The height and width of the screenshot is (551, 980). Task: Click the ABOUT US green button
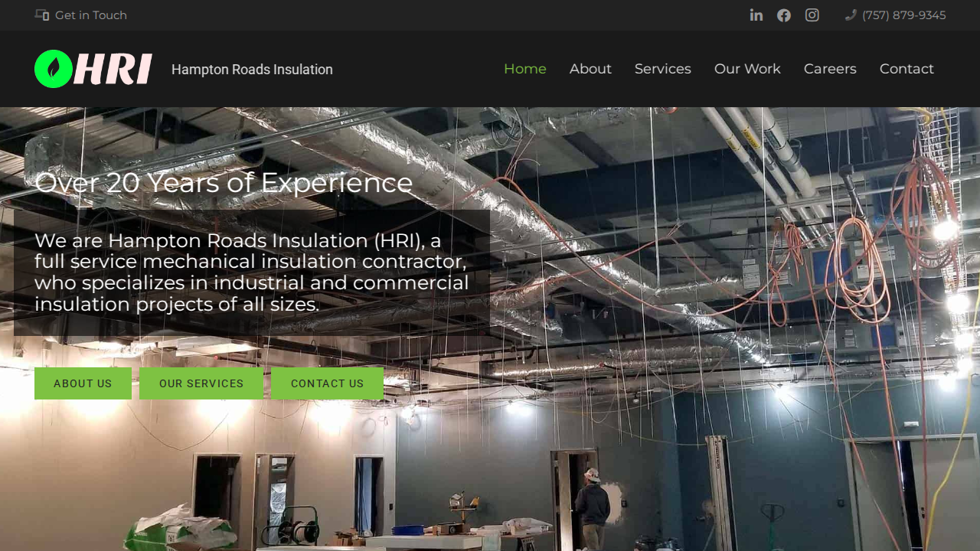(83, 383)
